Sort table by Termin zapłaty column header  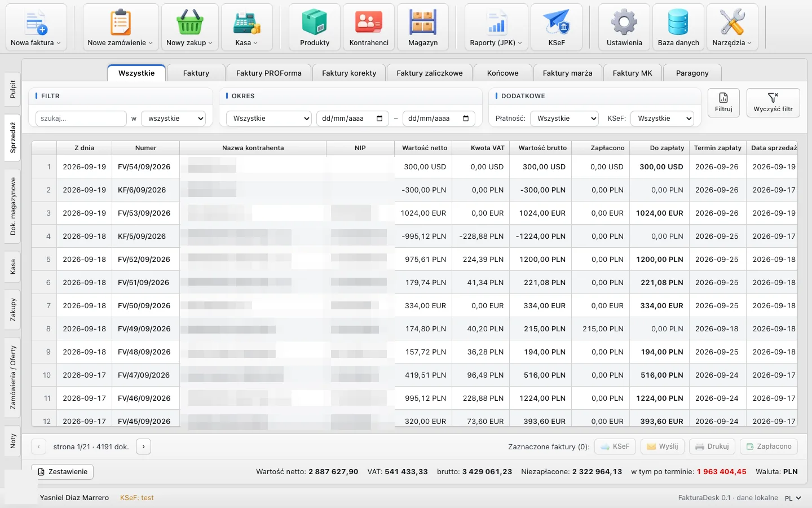point(717,148)
